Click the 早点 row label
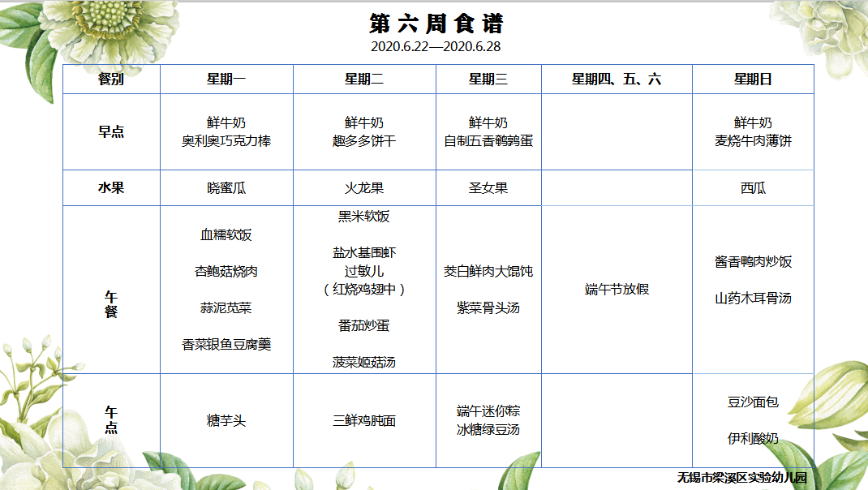 (x=110, y=131)
